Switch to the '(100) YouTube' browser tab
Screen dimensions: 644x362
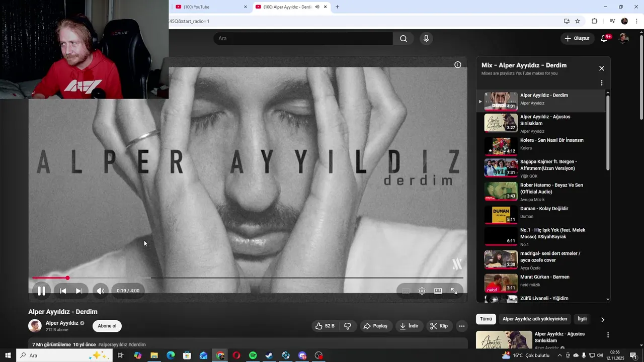pos(209,7)
